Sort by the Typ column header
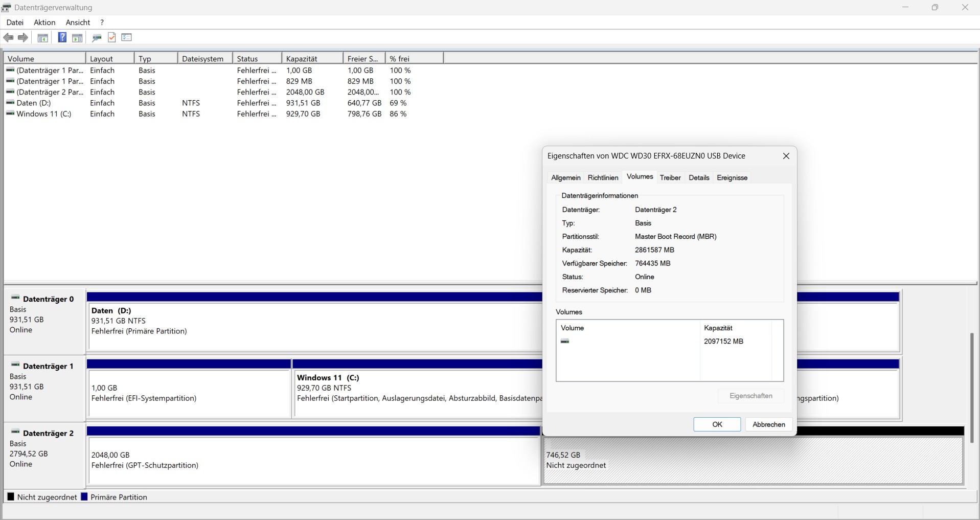 click(x=156, y=59)
